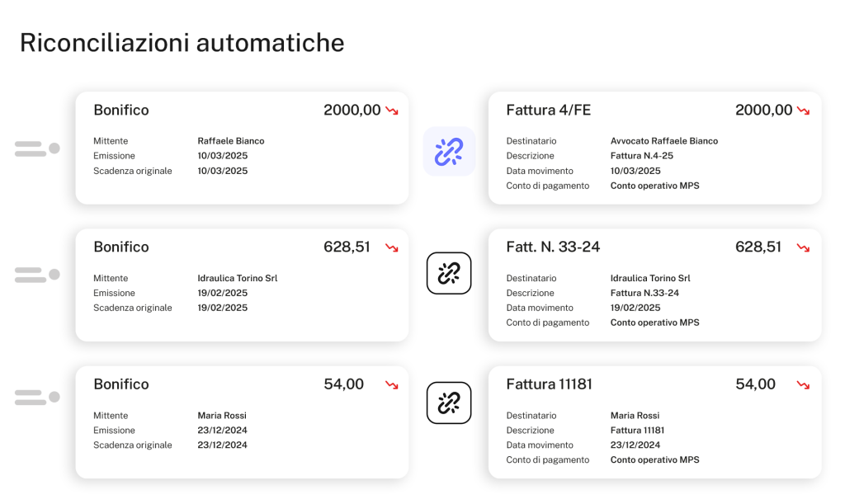Screen dimensions: 845x504
Task: Click Data movimento value 10/03/2025
Action: click(x=635, y=172)
